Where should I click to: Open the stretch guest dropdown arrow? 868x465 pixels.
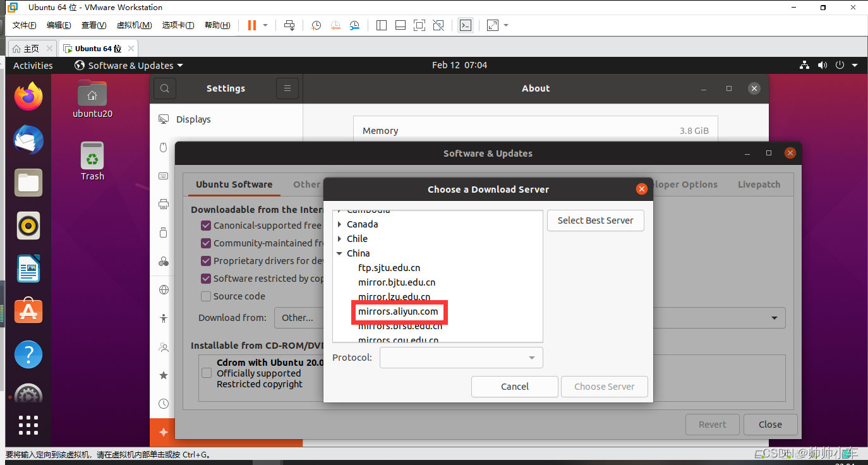pos(506,25)
